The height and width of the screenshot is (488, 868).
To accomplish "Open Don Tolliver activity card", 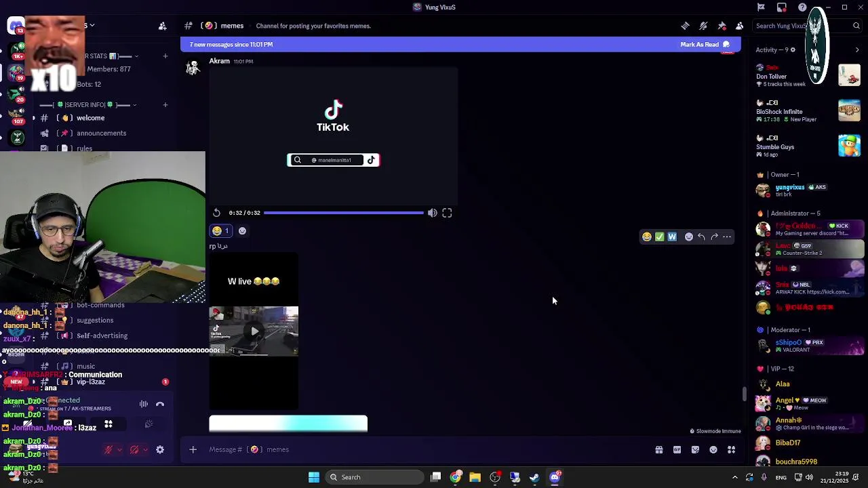I will click(809, 76).
